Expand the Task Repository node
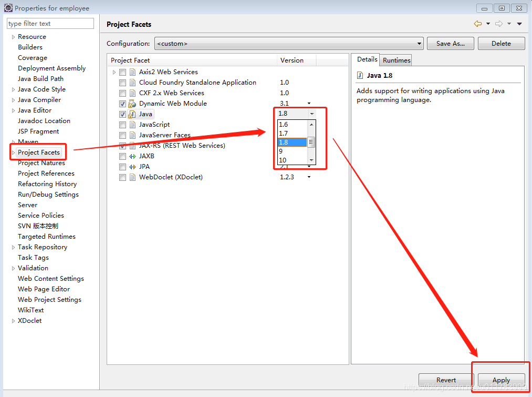 point(13,248)
